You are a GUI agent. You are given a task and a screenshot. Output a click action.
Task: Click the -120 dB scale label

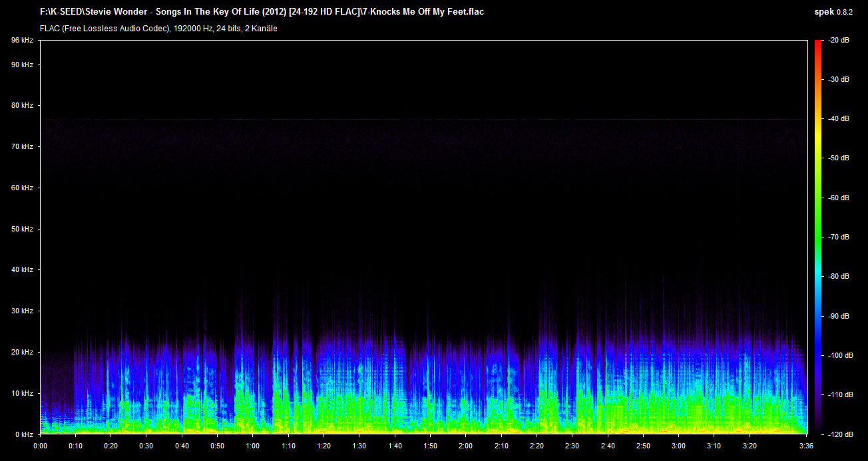pos(838,434)
